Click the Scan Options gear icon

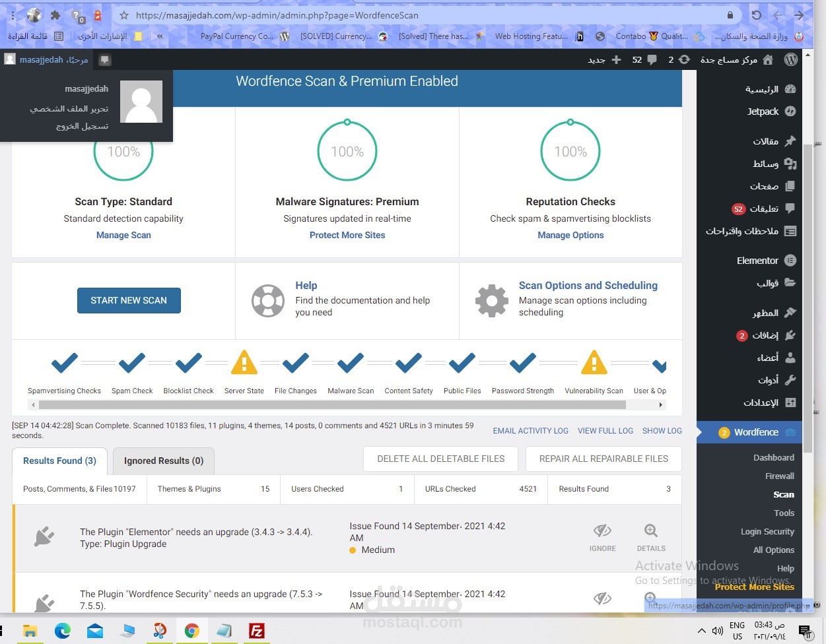click(x=492, y=301)
